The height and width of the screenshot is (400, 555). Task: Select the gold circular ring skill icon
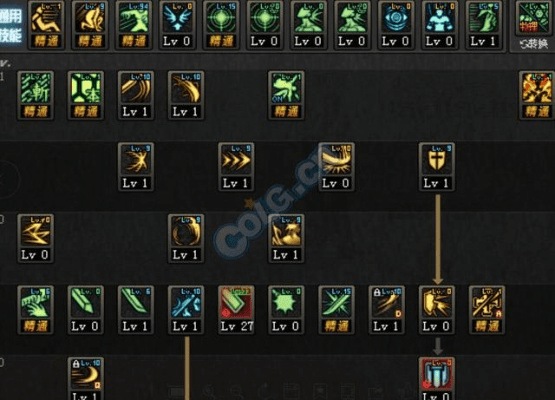pyautogui.click(x=186, y=238)
